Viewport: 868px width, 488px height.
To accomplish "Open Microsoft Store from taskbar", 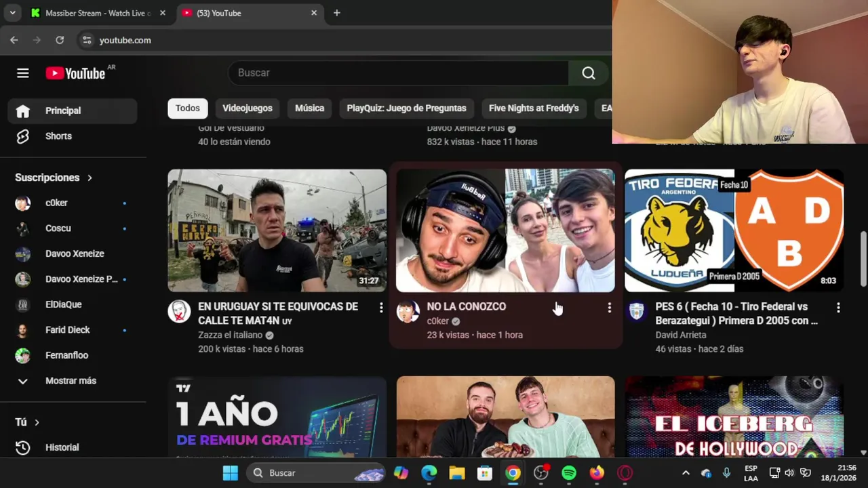I will 485,473.
